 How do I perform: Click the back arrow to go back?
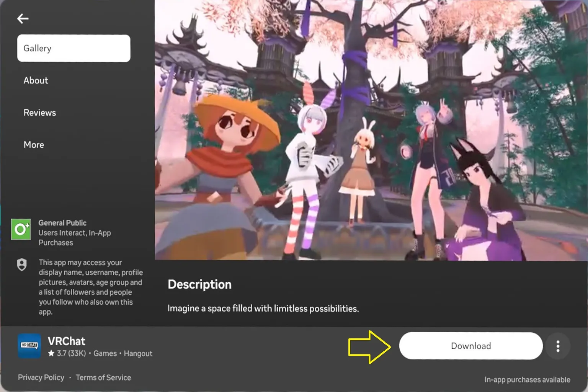23,18
